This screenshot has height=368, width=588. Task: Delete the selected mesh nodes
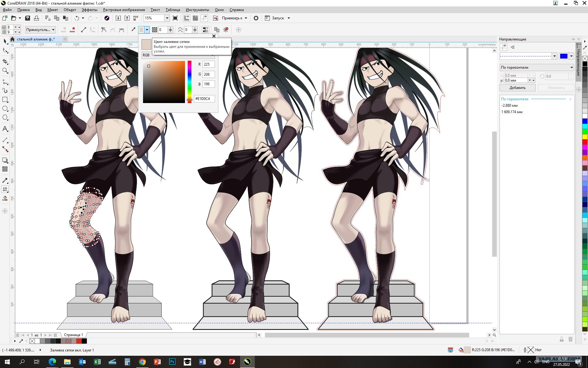click(x=73, y=30)
